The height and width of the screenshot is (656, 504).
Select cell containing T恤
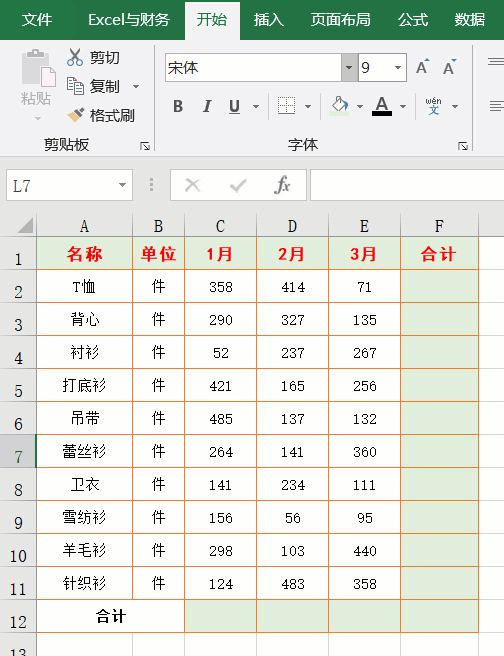(84, 287)
